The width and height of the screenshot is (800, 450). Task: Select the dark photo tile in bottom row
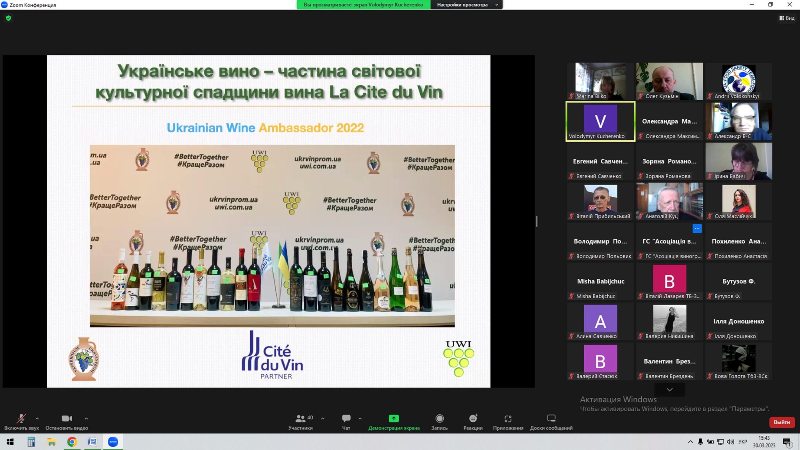738,362
